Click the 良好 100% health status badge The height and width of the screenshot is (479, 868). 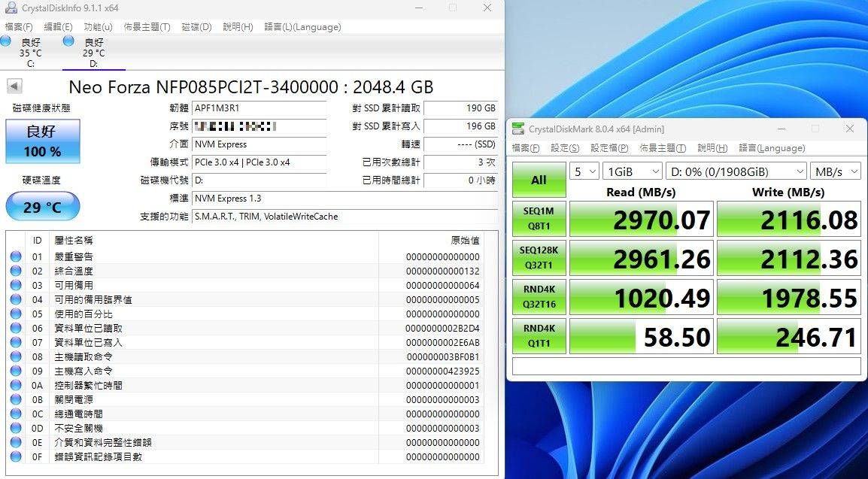tap(42, 141)
